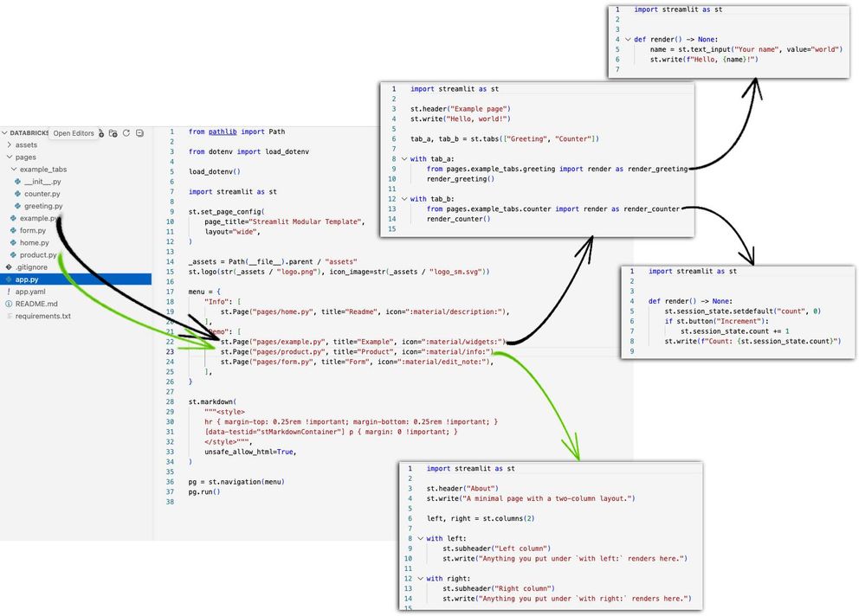This screenshot has width=865, height=616.
Task: Click the 'pages/home.py' st.Page line
Action: tap(365, 311)
